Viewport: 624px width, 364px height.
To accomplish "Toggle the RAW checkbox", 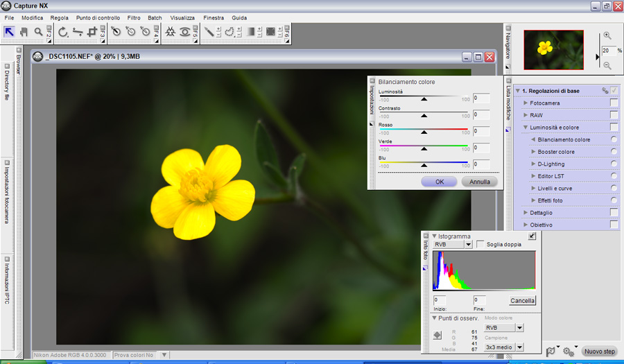I will (614, 115).
